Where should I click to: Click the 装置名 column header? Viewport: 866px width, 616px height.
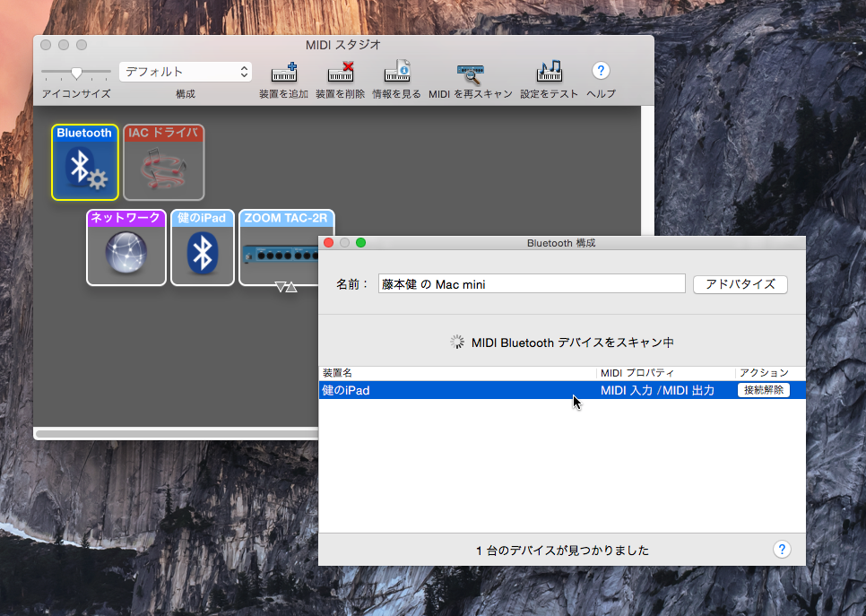click(x=457, y=373)
